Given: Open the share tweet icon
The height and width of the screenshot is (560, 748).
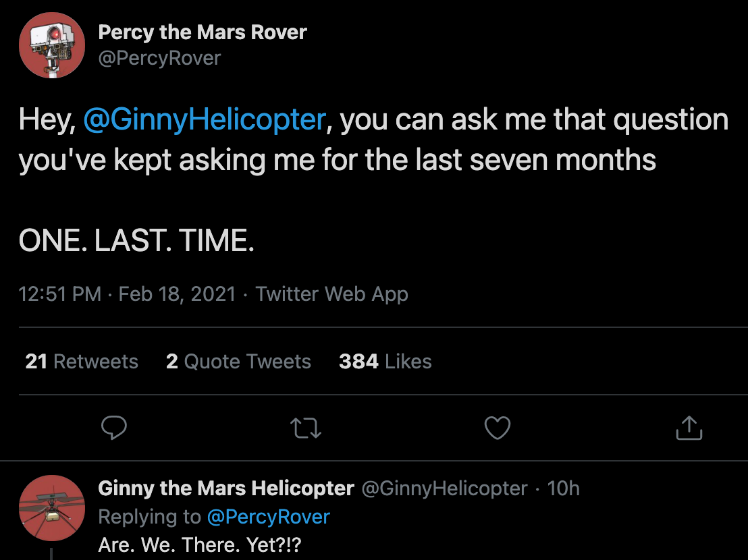Looking at the screenshot, I should (689, 428).
